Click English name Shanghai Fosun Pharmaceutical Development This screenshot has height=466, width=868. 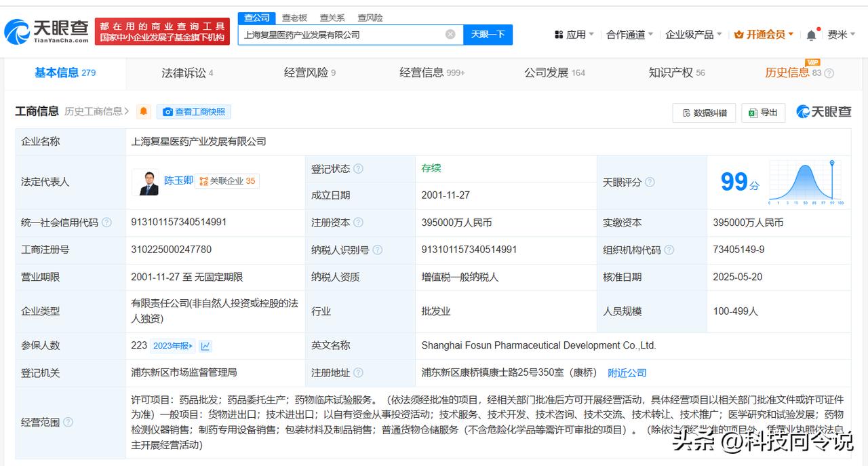click(539, 345)
